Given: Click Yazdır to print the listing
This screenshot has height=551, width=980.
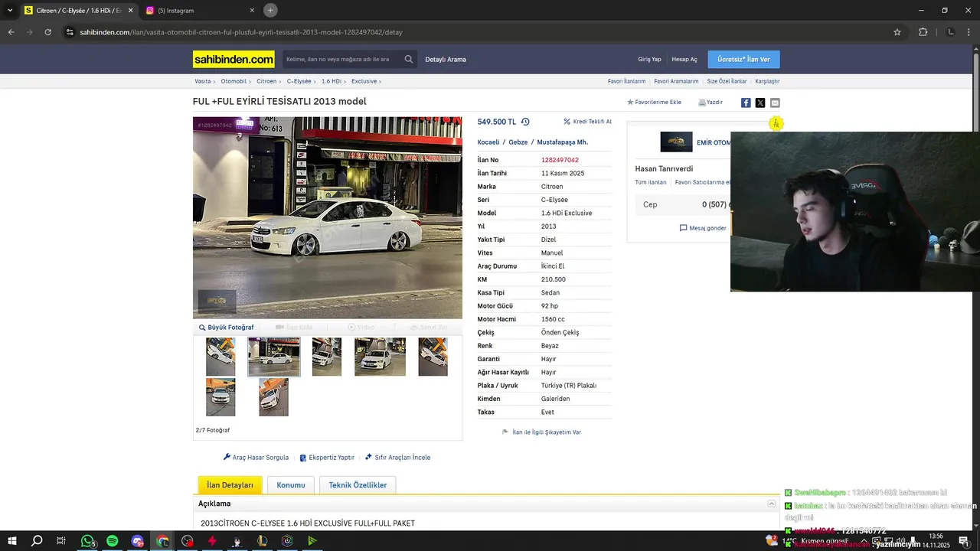Looking at the screenshot, I should [710, 103].
